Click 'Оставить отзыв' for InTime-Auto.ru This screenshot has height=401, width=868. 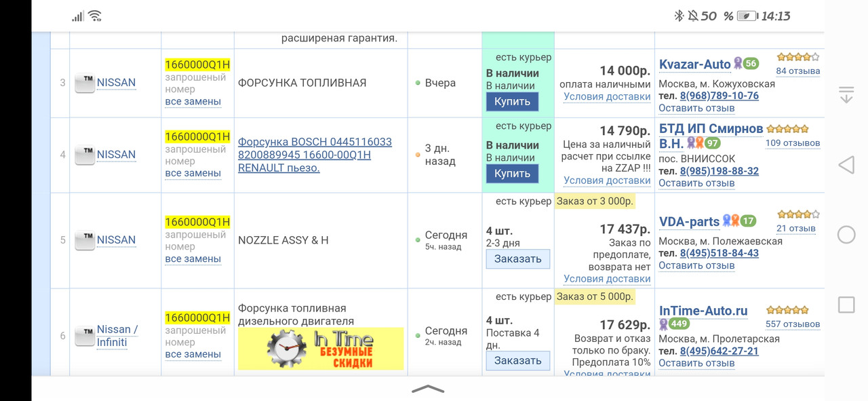pos(696,363)
